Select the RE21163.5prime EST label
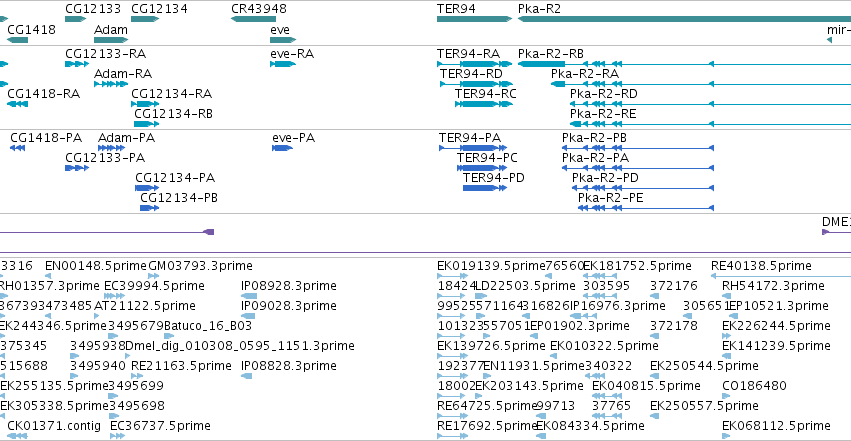This screenshot has height=441, width=851. pyautogui.click(x=181, y=366)
